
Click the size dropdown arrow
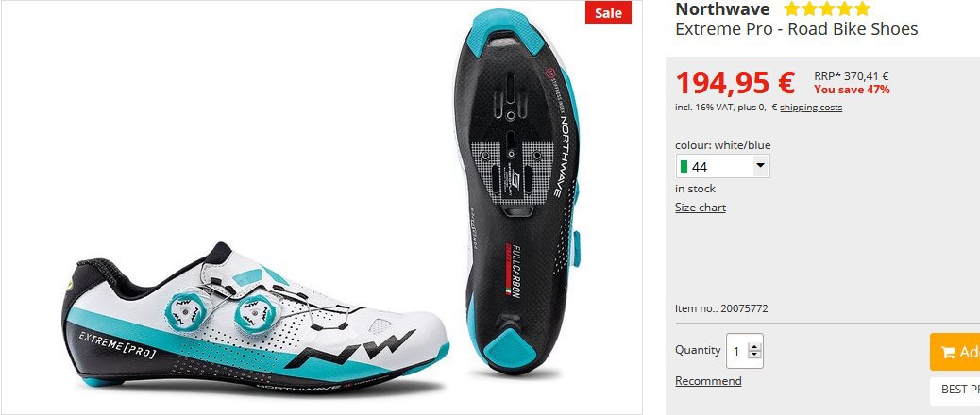761,166
